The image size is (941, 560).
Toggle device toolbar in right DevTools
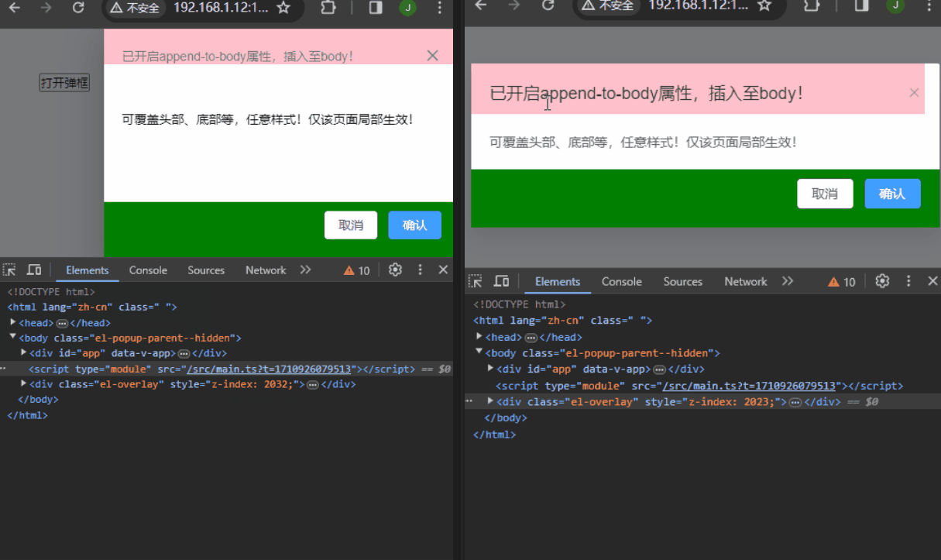(500, 281)
